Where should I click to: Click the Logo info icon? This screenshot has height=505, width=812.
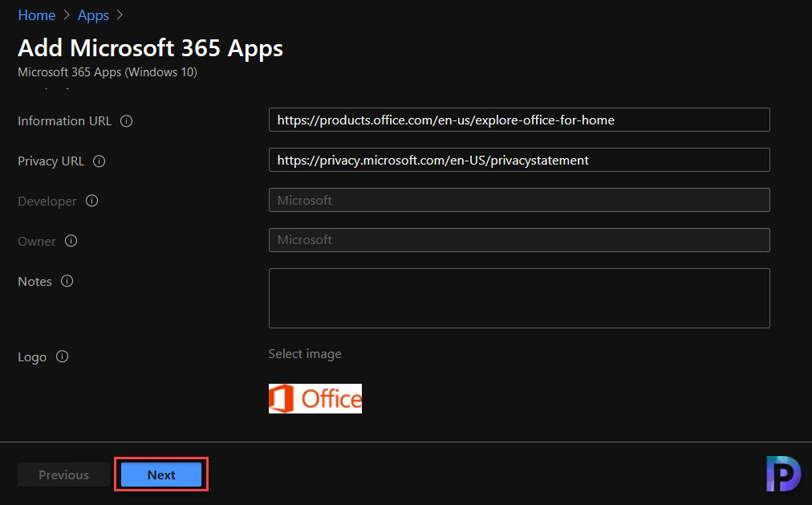[x=62, y=356]
